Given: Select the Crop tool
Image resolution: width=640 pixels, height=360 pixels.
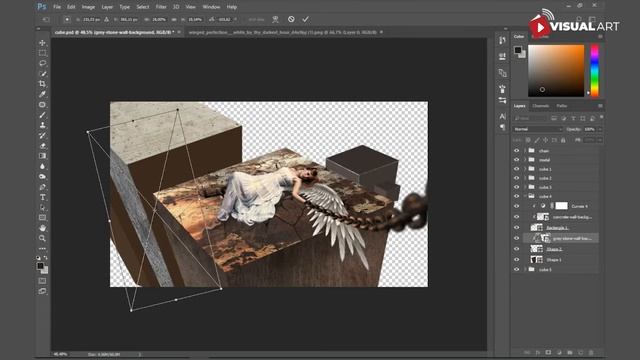Looking at the screenshot, I should pos(42,84).
